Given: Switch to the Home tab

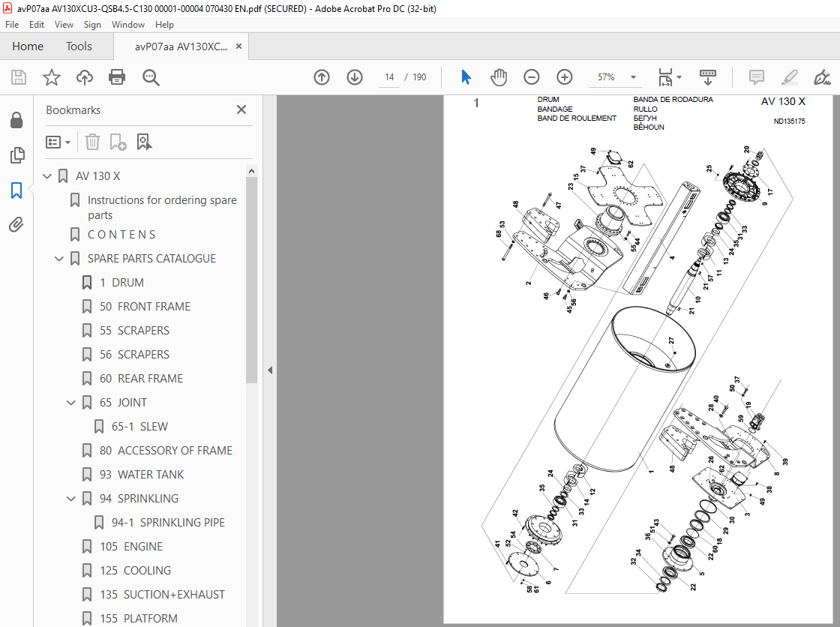Looking at the screenshot, I should click(x=28, y=46).
